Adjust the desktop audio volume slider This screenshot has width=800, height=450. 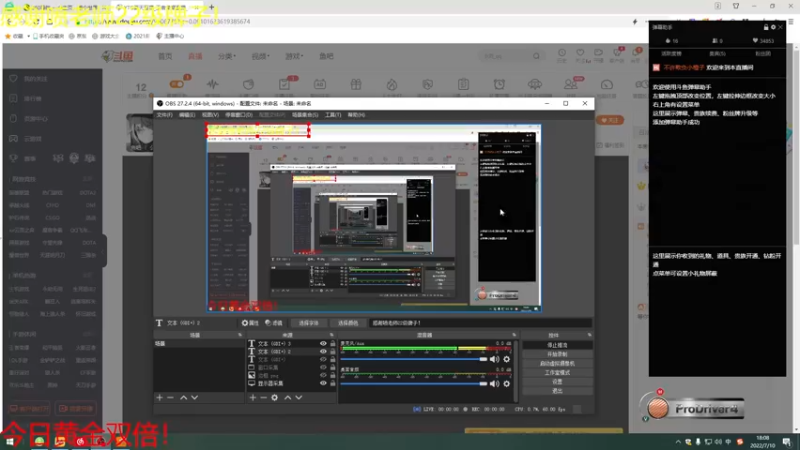click(414, 384)
